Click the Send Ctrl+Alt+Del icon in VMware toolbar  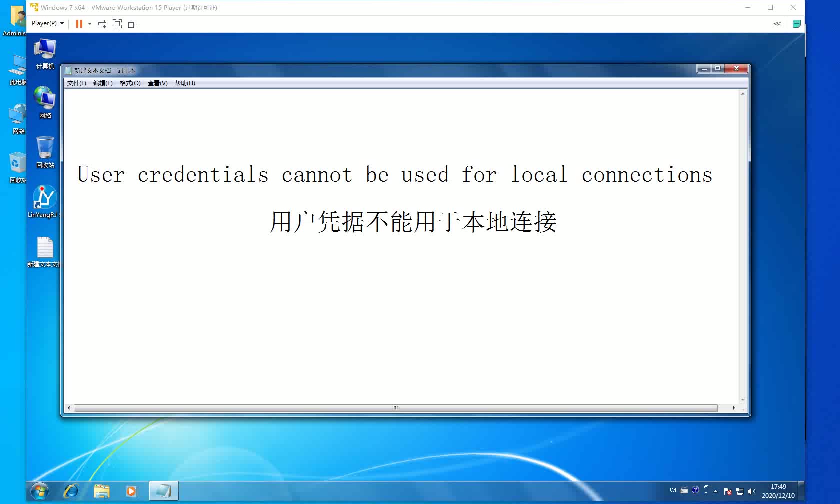[x=102, y=24]
